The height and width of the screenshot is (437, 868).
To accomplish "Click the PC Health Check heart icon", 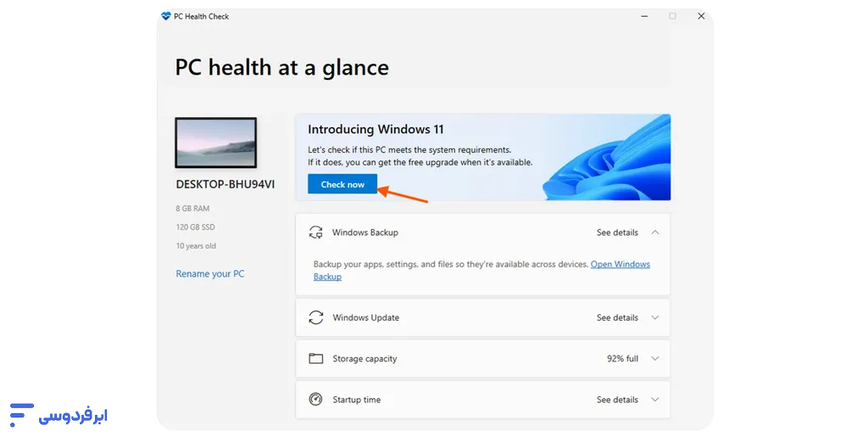I will 165,17.
